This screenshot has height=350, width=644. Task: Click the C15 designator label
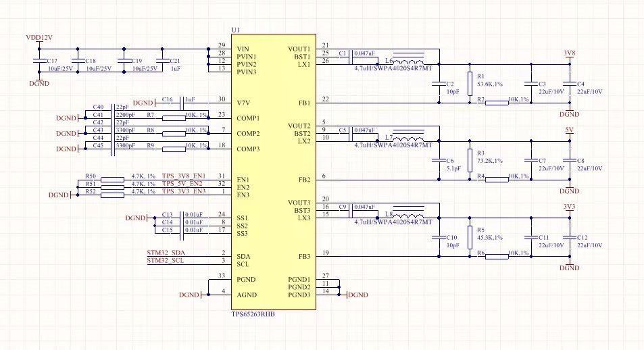[x=167, y=230]
